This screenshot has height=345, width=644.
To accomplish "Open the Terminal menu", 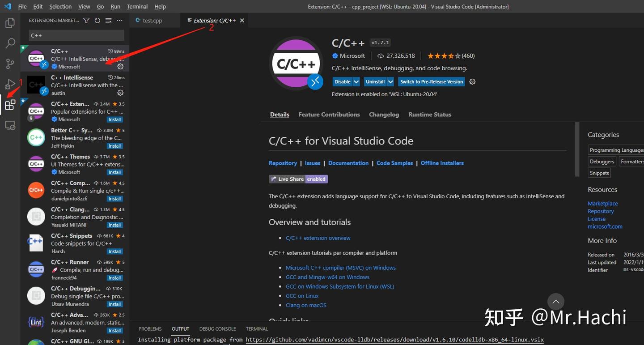I will point(137,6).
